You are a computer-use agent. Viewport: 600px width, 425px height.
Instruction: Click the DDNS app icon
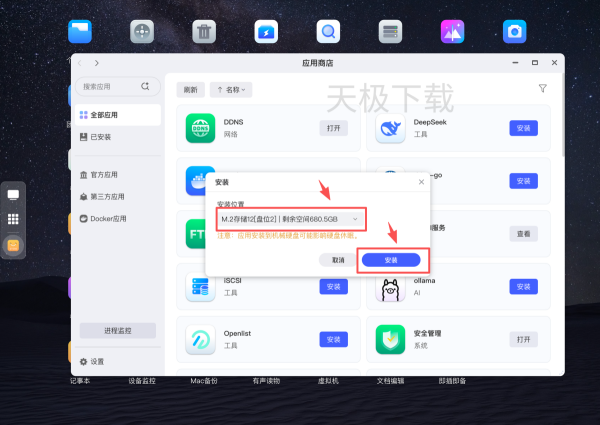click(202, 128)
